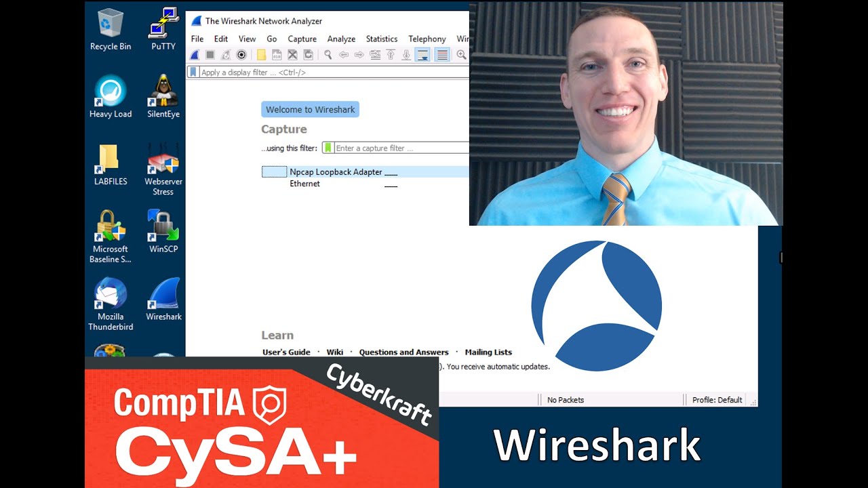Image resolution: width=868 pixels, height=488 pixels.
Task: Click the No Packets status bar text
Action: [566, 400]
